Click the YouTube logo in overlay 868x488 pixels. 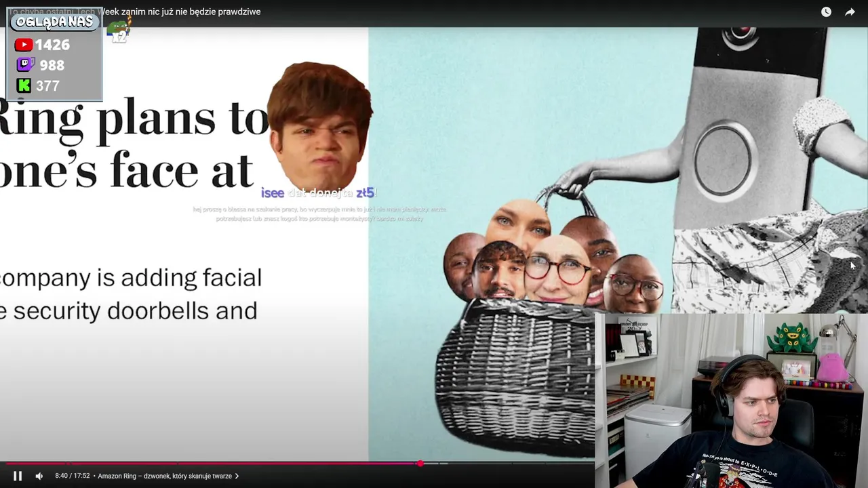(24, 45)
